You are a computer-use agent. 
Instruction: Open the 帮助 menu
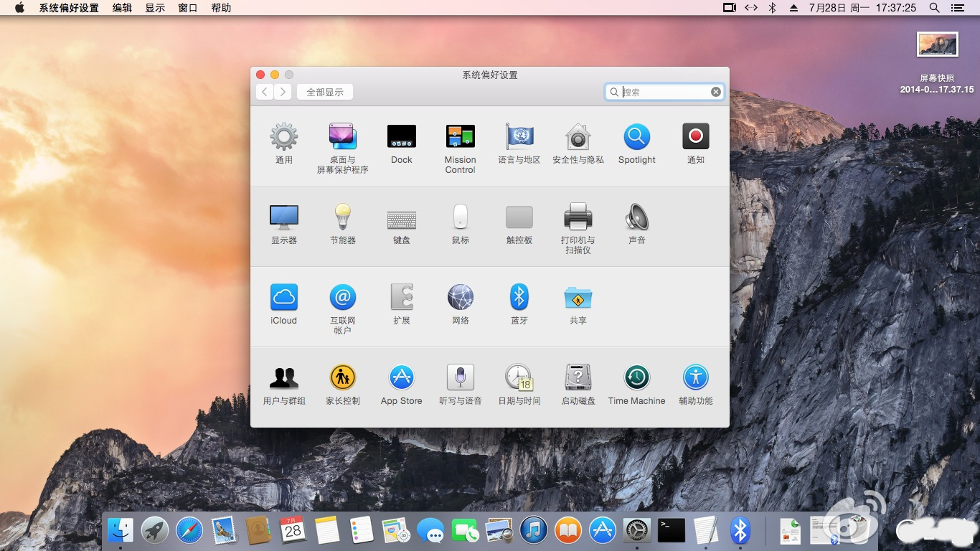(x=221, y=8)
